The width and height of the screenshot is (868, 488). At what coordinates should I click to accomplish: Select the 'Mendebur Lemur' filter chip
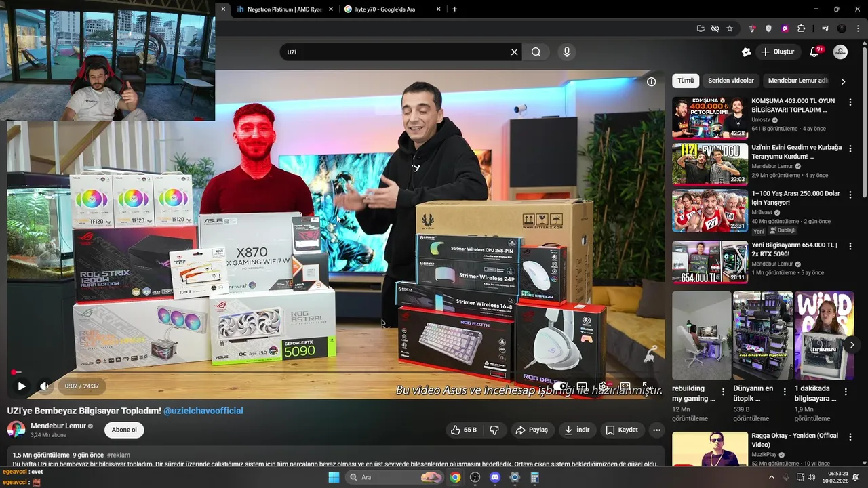(796, 81)
